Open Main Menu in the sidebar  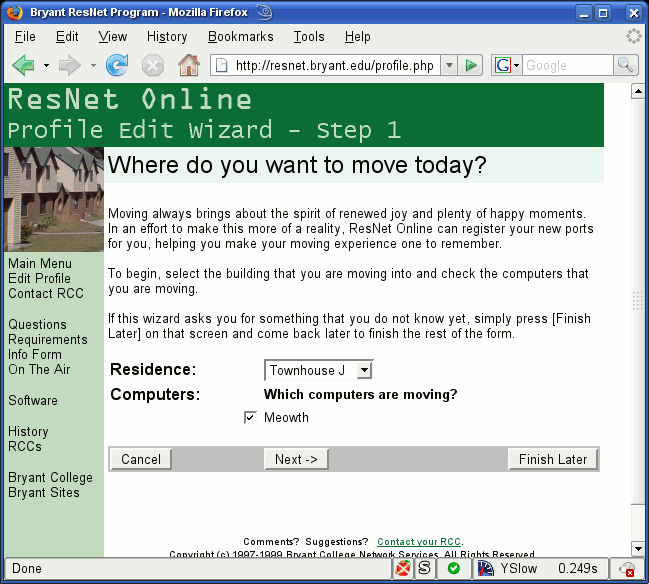point(40,263)
